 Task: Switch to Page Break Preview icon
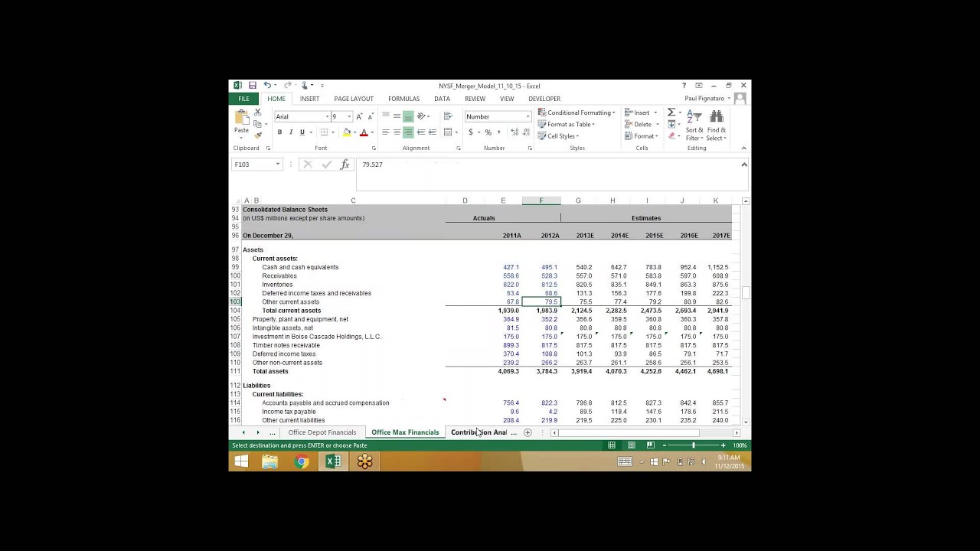click(650, 445)
